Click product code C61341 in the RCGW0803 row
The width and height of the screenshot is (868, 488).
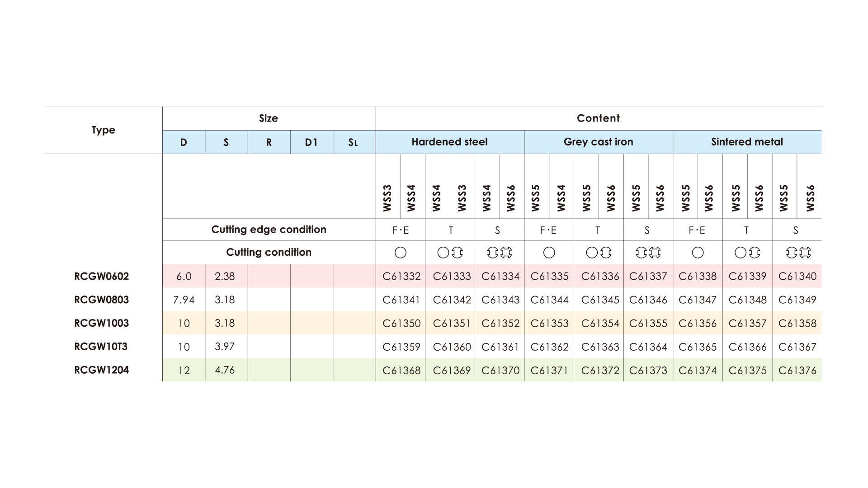[401, 300]
